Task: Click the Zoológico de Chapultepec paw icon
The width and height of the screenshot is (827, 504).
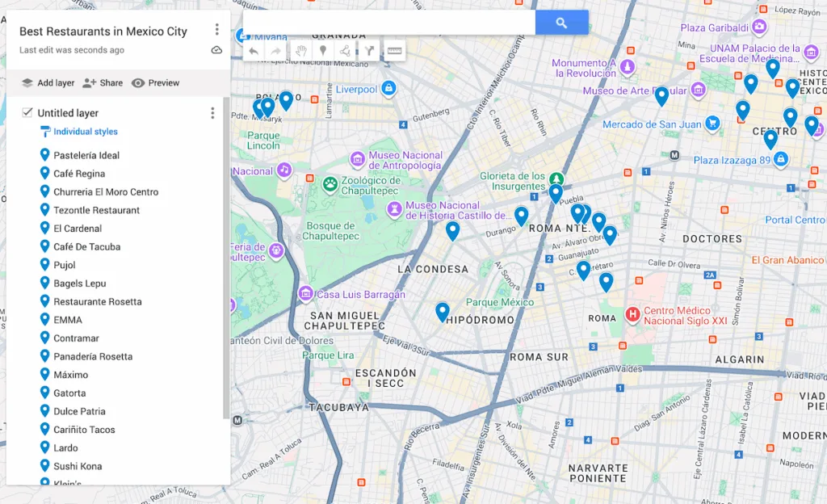Action: point(330,184)
